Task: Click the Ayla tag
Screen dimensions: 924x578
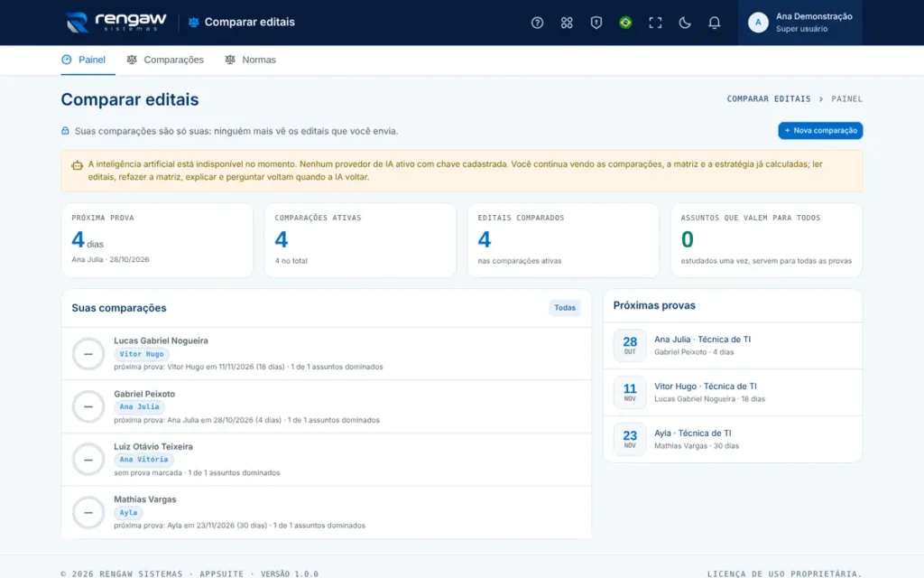Action: tap(128, 513)
